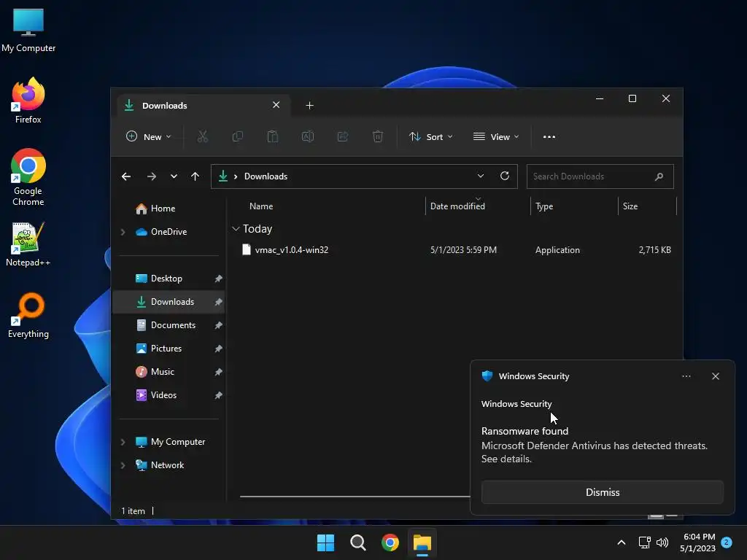Select the Downloads window tab
Image resolution: width=747 pixels, height=560 pixels.
point(203,105)
